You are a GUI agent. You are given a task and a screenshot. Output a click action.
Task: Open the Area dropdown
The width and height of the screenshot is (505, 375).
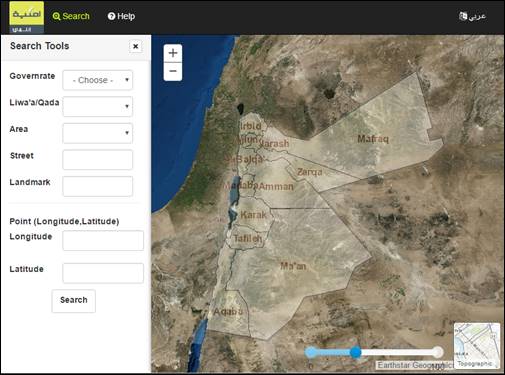(98, 133)
